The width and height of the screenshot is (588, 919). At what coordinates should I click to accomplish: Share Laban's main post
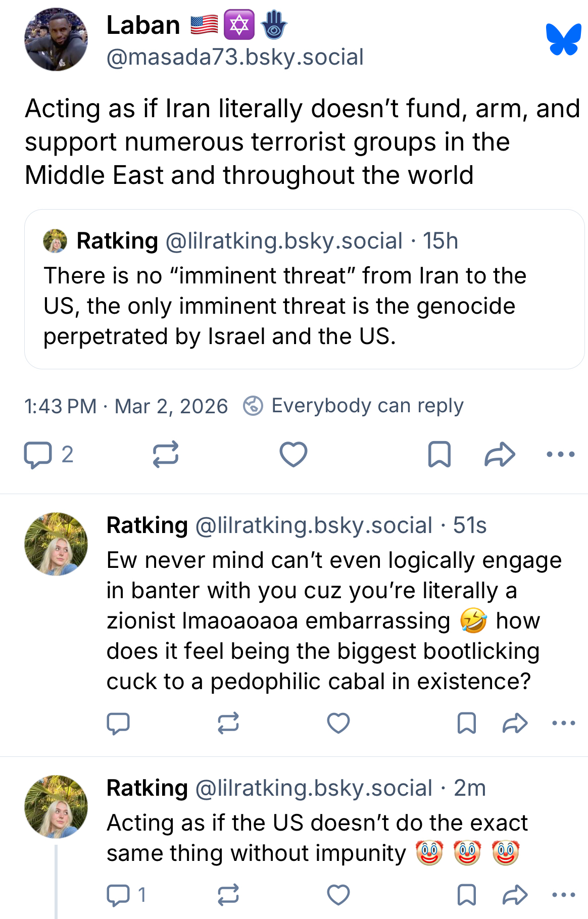[500, 454]
